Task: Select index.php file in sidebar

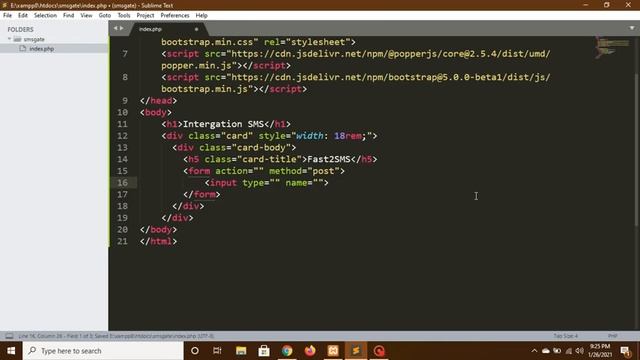Action: 41,49
